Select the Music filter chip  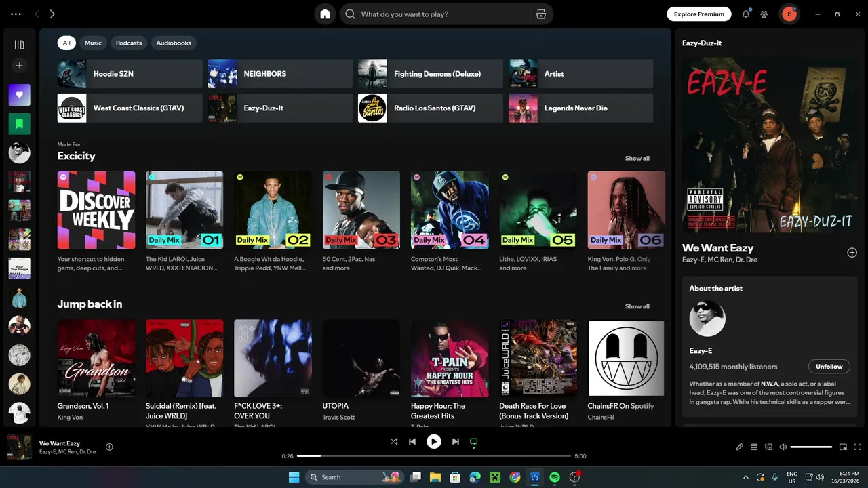point(93,43)
